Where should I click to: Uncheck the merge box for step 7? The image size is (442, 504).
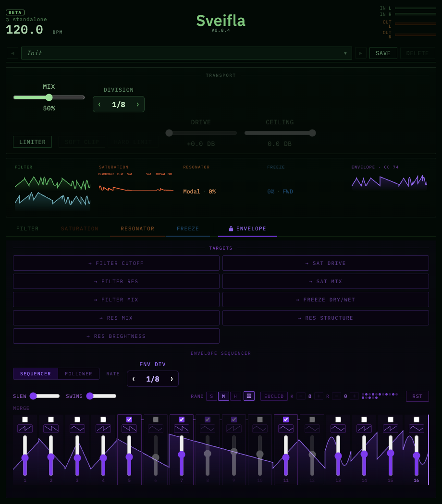[182, 420]
